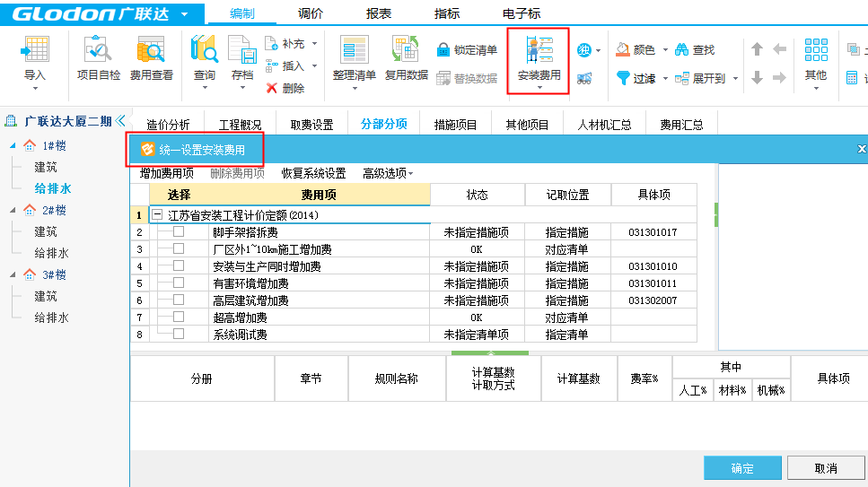Open the 措施项目 tab
The height and width of the screenshot is (487, 868).
455,125
